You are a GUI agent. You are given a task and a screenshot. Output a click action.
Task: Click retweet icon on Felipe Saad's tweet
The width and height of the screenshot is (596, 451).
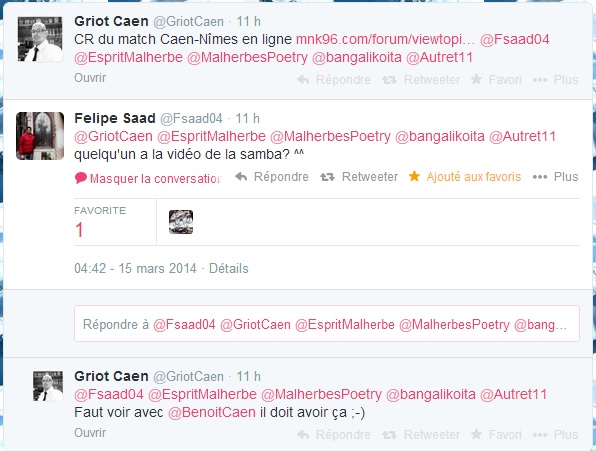click(327, 177)
